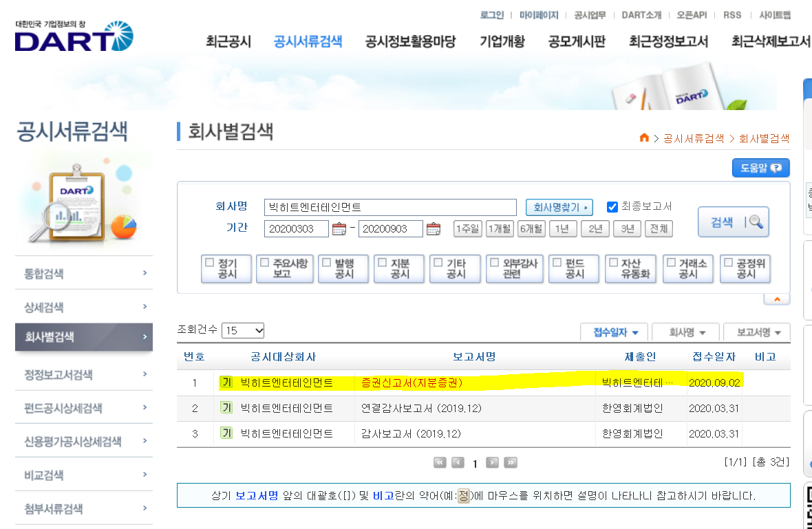812x529 pixels.
Task: Open 정정보고서검색 in sidebar
Action: (x=84, y=374)
